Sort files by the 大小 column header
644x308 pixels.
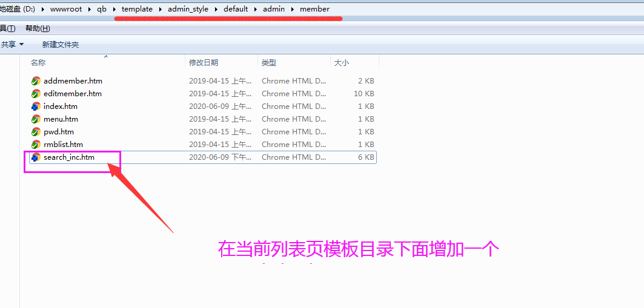(342, 63)
